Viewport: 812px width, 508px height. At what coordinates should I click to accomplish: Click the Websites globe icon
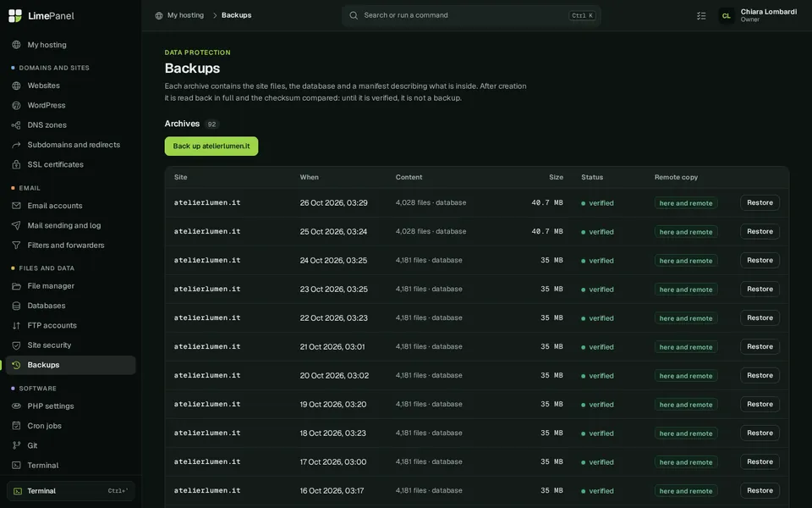point(17,86)
